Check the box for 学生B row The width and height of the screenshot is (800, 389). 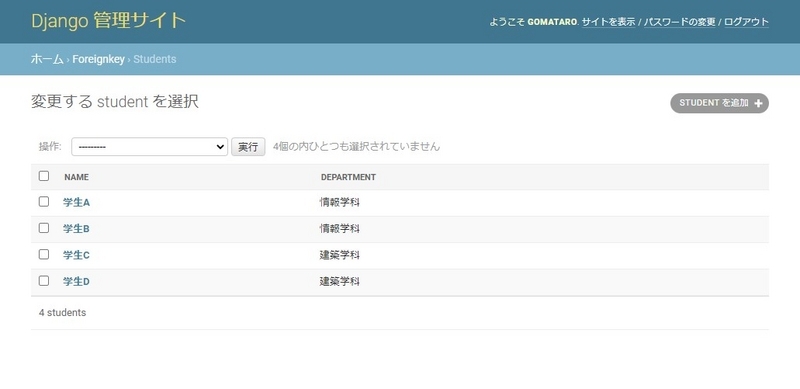tap(44, 228)
